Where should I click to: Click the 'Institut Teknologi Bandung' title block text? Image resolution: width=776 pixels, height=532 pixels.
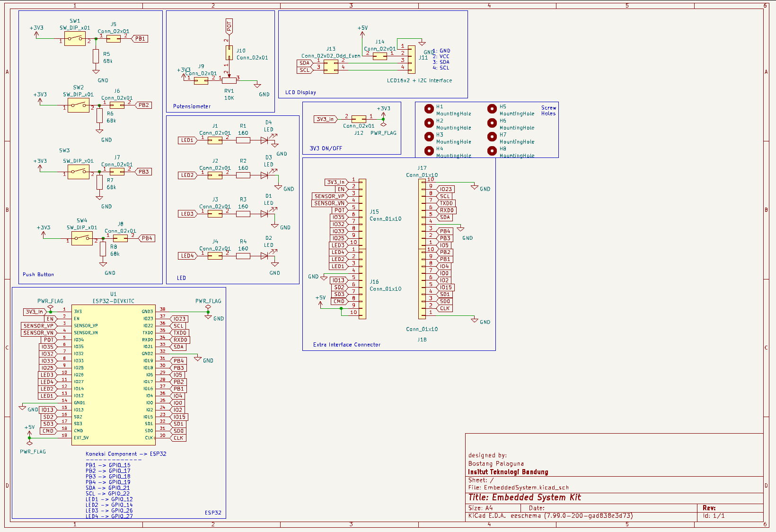click(x=508, y=472)
